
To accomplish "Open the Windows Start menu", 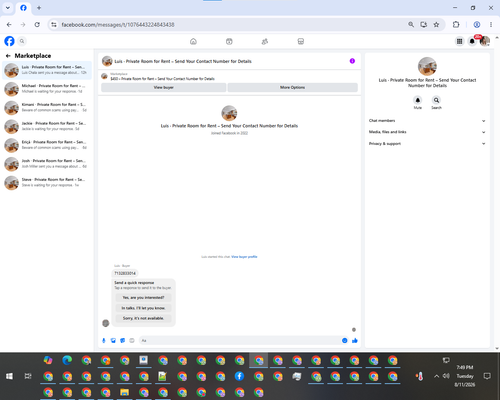I will coord(9,376).
